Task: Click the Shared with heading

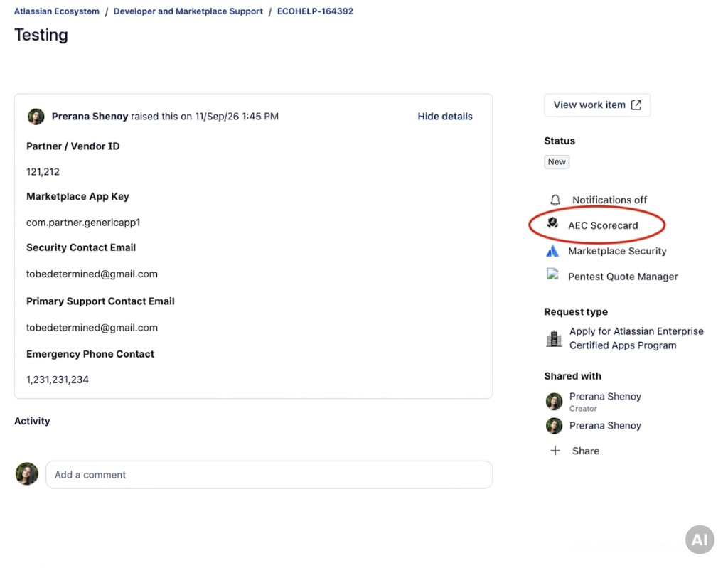Action: (x=572, y=376)
